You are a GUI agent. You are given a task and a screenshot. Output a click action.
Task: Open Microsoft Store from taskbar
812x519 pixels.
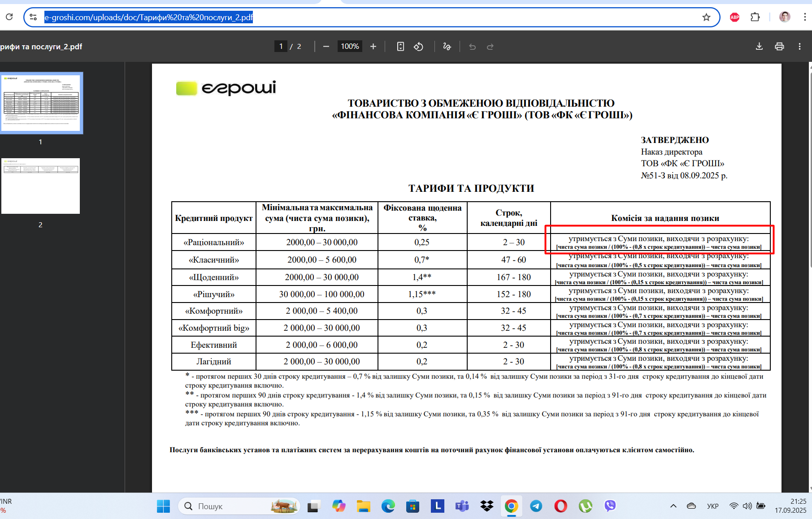[413, 506]
